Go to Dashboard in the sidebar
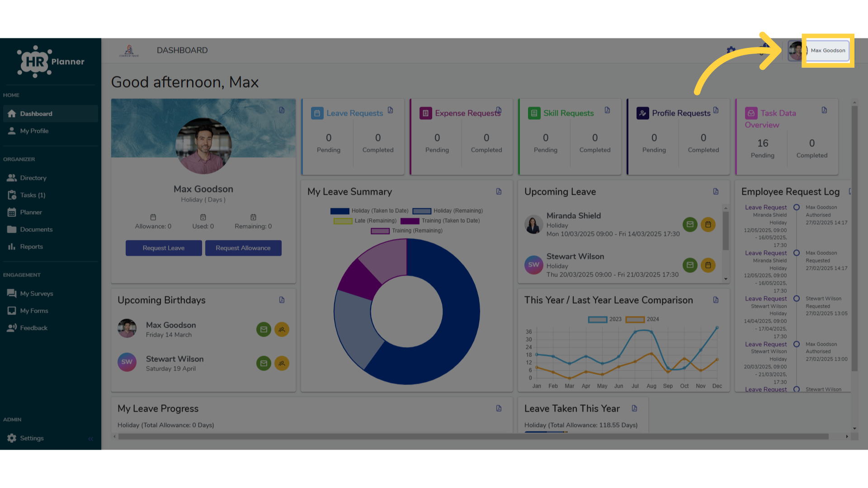The image size is (868, 488). (50, 114)
